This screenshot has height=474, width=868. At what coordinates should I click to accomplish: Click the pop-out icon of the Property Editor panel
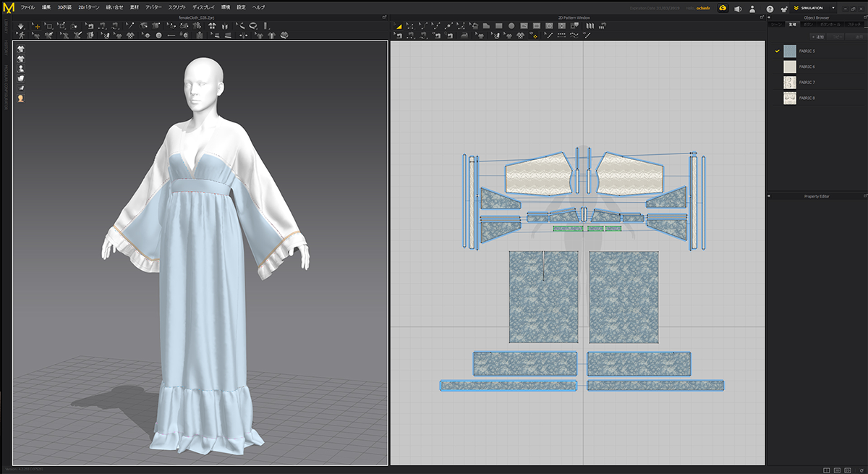[x=865, y=196]
